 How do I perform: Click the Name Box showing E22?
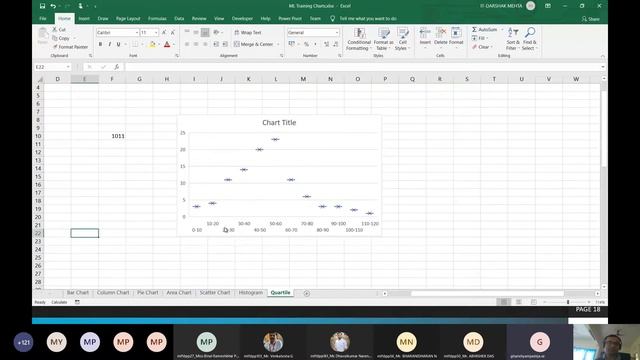pos(53,67)
